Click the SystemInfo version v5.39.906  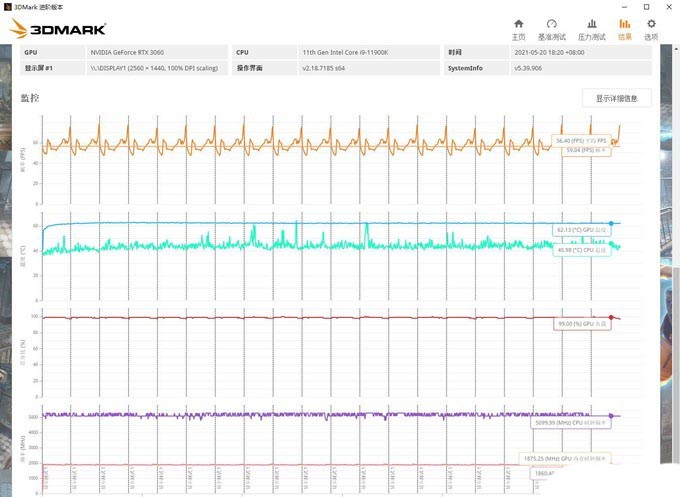[x=528, y=68]
